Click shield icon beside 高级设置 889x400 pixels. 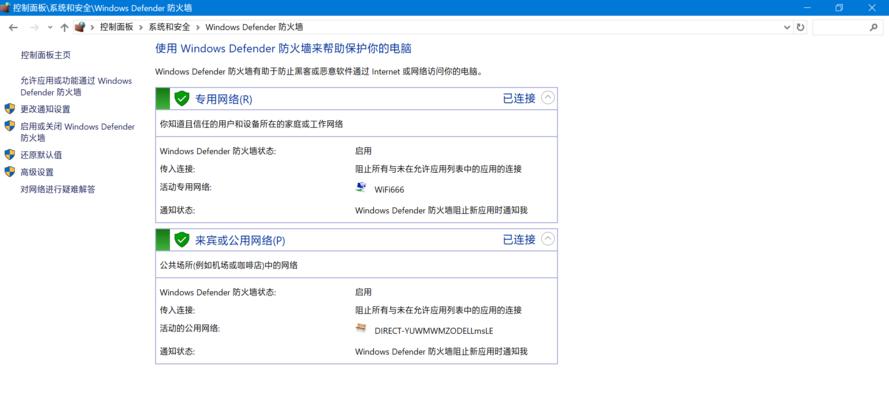tap(10, 172)
